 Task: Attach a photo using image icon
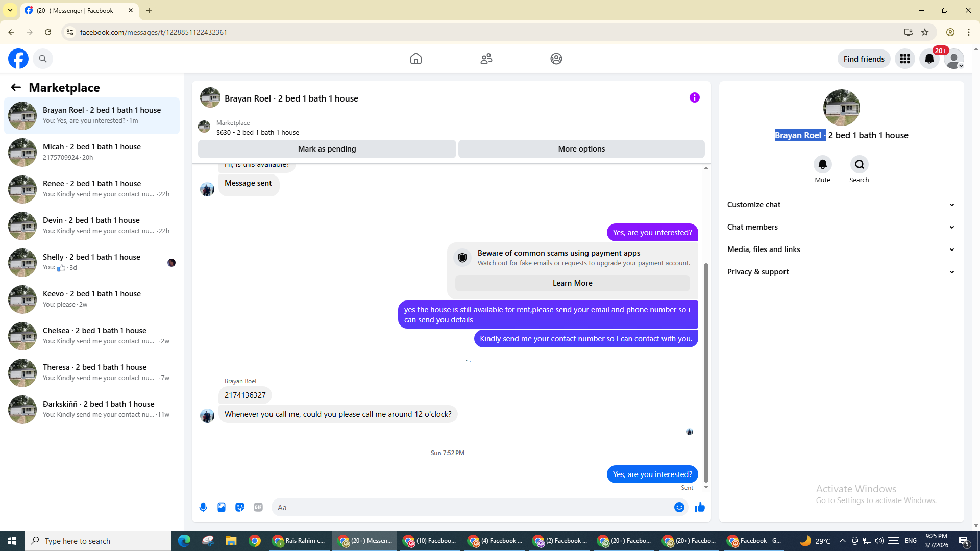coord(222,507)
